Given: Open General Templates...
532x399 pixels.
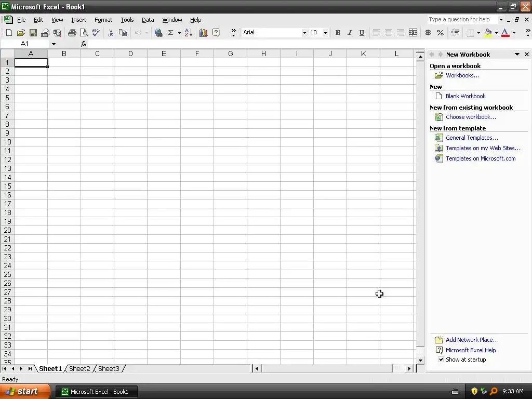Looking at the screenshot, I should point(472,138).
